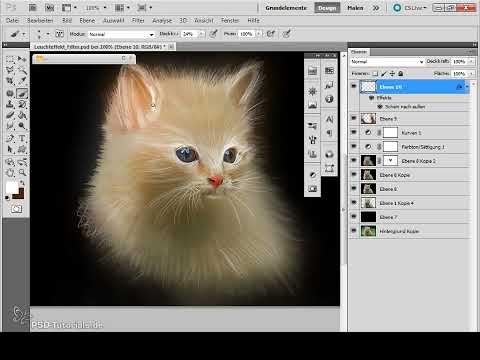Open the Arrange Documents dropdown

pyautogui.click(x=122, y=7)
